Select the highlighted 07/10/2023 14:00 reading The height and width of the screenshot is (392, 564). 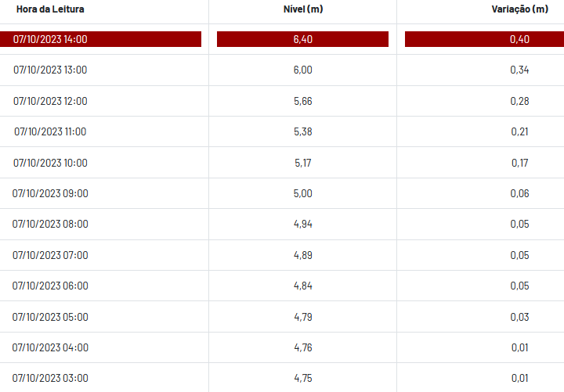(50, 39)
